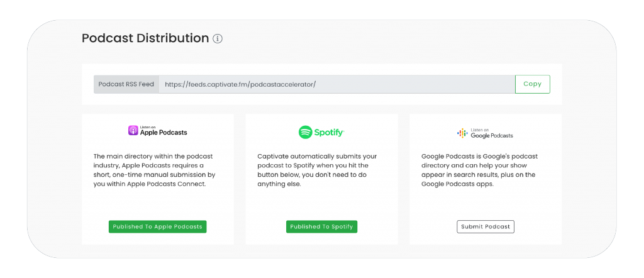
Task: Copy the podcast RSS feed URL
Action: pyautogui.click(x=532, y=84)
